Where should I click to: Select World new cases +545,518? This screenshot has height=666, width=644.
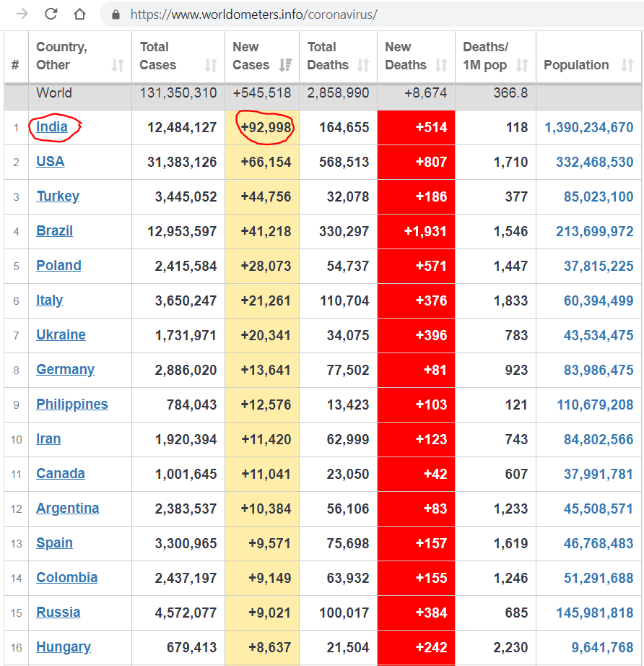[262, 93]
